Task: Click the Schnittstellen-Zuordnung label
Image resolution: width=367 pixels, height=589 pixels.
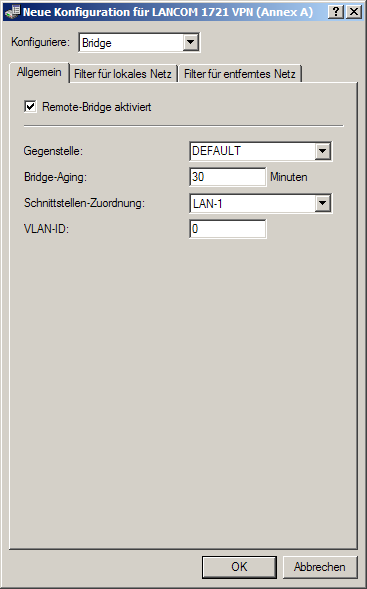Action: (85, 203)
